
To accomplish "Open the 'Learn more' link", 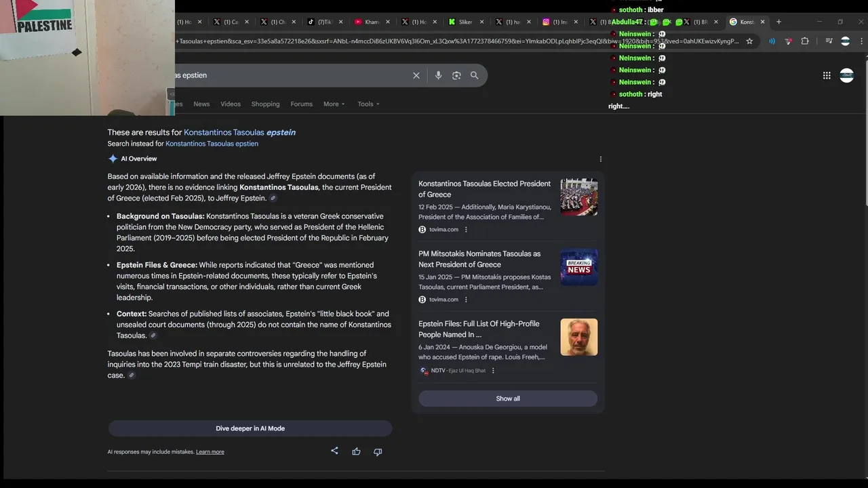I will click(x=210, y=452).
